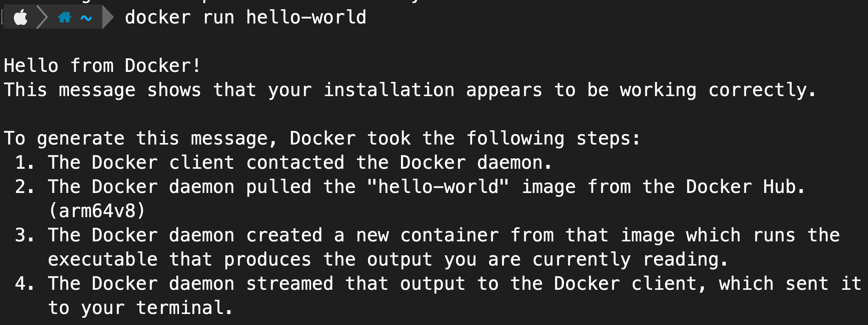Click the chevron after the Apple logo
Image resolution: width=868 pixels, height=325 pixels.
(43, 17)
